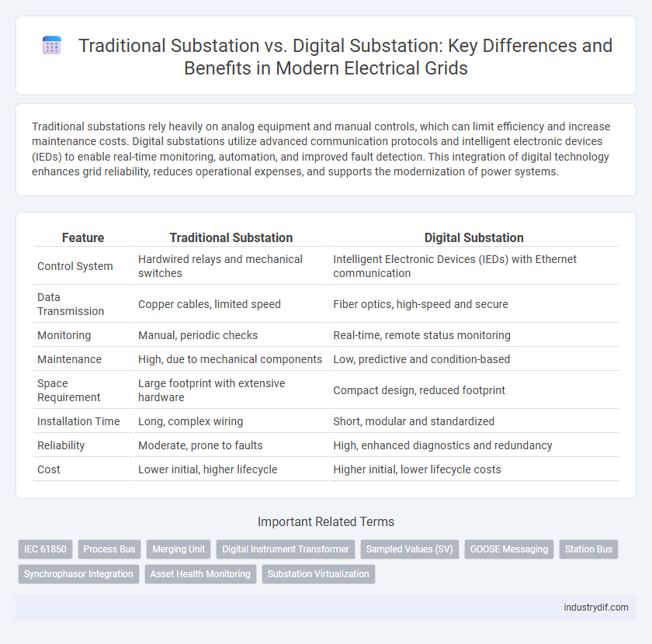Click 'Manual, periodic checks' cell

tap(231, 335)
